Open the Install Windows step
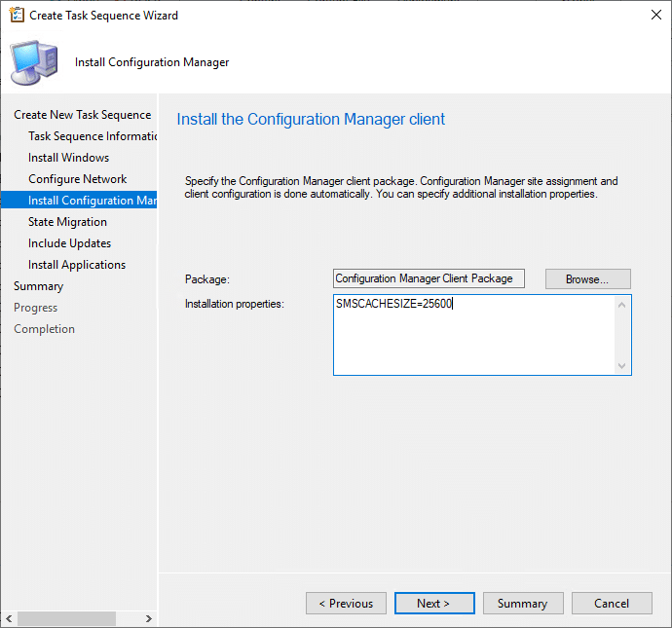Image resolution: width=672 pixels, height=628 pixels. pos(68,158)
